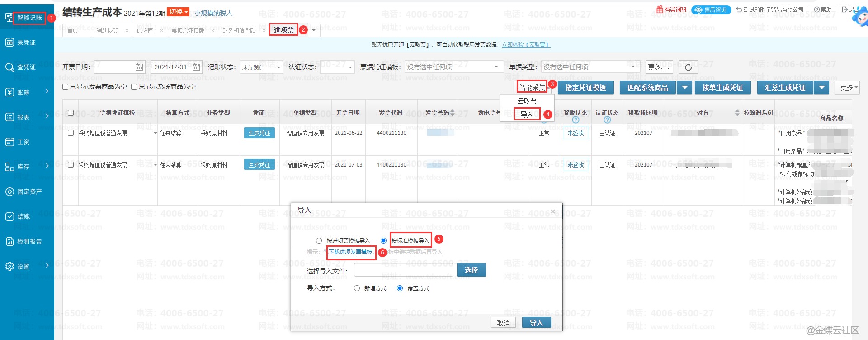Screen dimensions: 868x340
Task: Click the 检测报告 report icon
Action: tap(9, 242)
